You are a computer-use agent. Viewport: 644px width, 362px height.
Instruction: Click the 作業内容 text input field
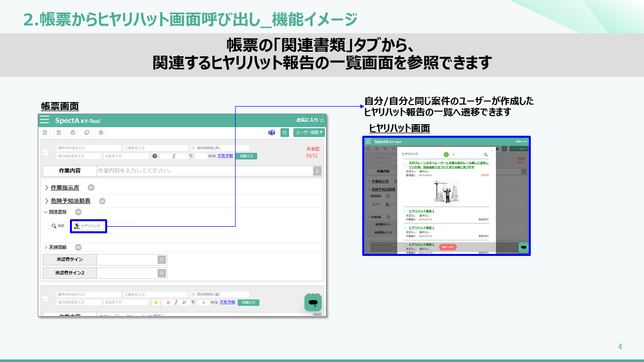204,171
